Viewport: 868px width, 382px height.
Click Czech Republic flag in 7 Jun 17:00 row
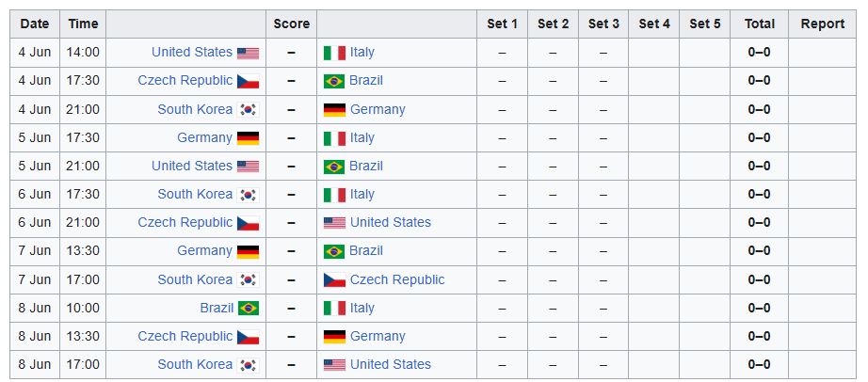(x=334, y=280)
